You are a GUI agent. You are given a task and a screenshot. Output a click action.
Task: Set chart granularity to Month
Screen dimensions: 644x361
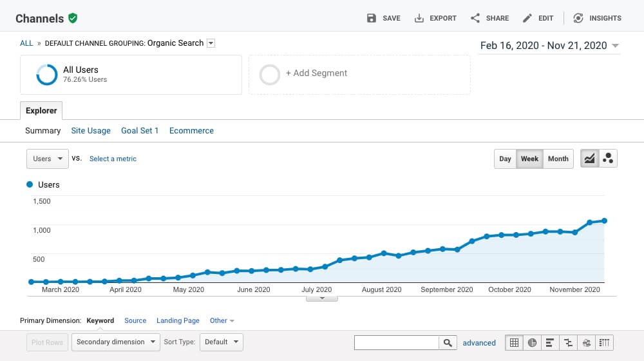click(x=558, y=159)
